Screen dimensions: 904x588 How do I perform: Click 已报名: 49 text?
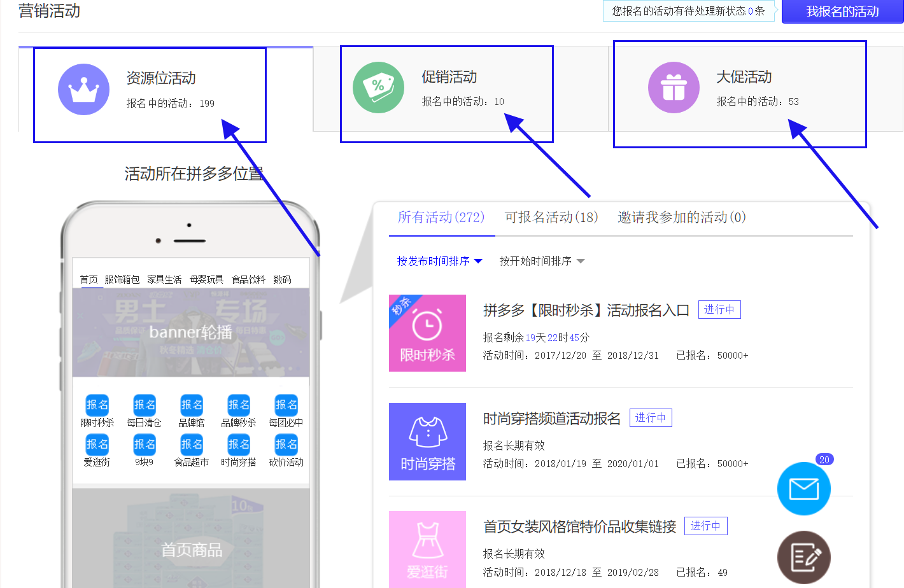pyautogui.click(x=702, y=573)
